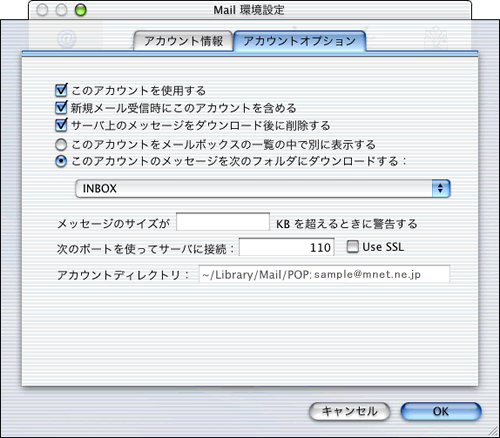Switch to the アカウント情報 tab
This screenshot has height=438, width=500.
coord(183,41)
